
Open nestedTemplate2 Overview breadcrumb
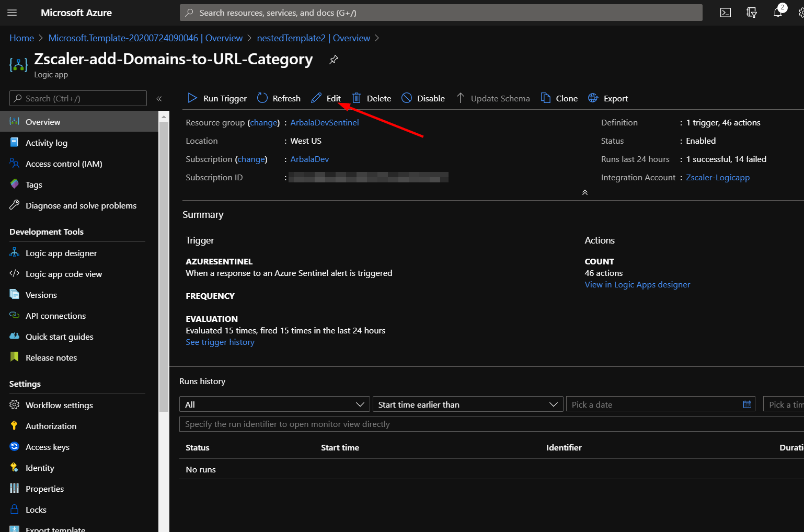click(x=313, y=38)
